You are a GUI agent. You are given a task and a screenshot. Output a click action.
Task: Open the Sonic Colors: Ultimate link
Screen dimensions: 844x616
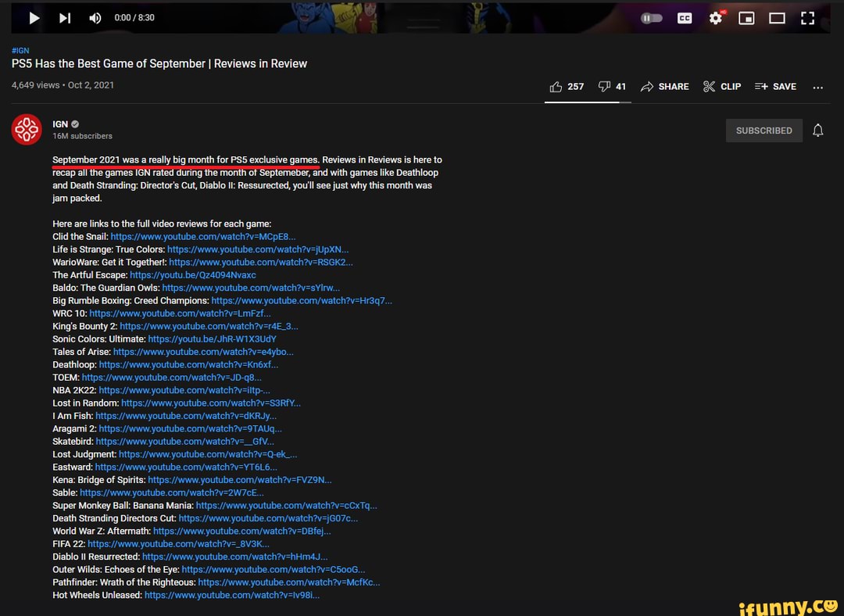[212, 339]
